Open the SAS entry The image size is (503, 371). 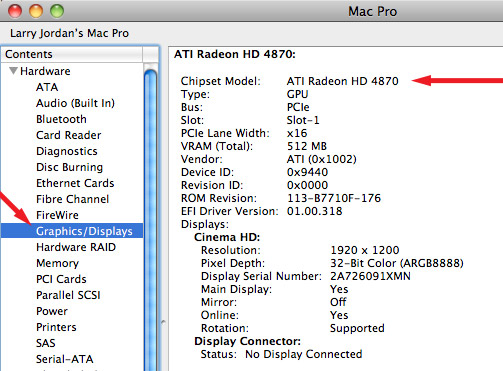(46, 343)
